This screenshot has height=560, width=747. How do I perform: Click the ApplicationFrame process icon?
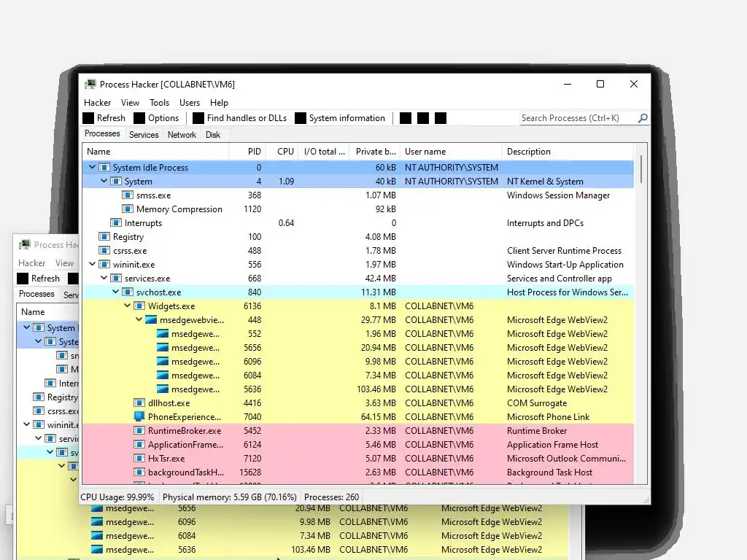click(139, 444)
